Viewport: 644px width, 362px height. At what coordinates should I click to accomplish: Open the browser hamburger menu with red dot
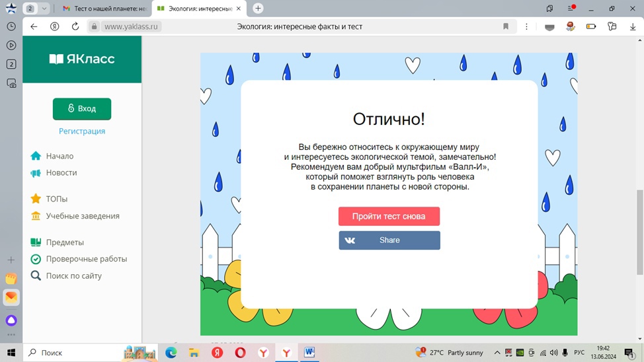pos(571,8)
